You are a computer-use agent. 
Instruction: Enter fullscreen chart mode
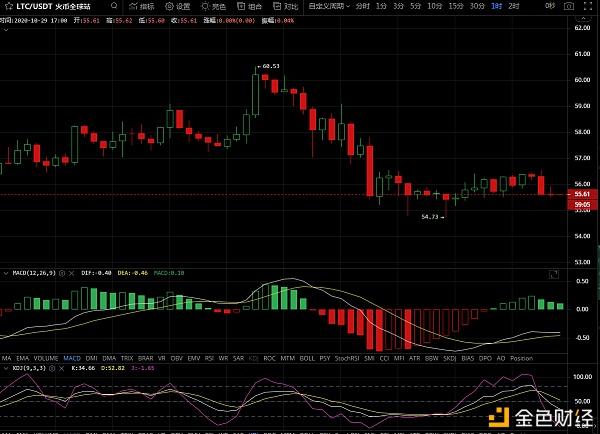coord(590,6)
